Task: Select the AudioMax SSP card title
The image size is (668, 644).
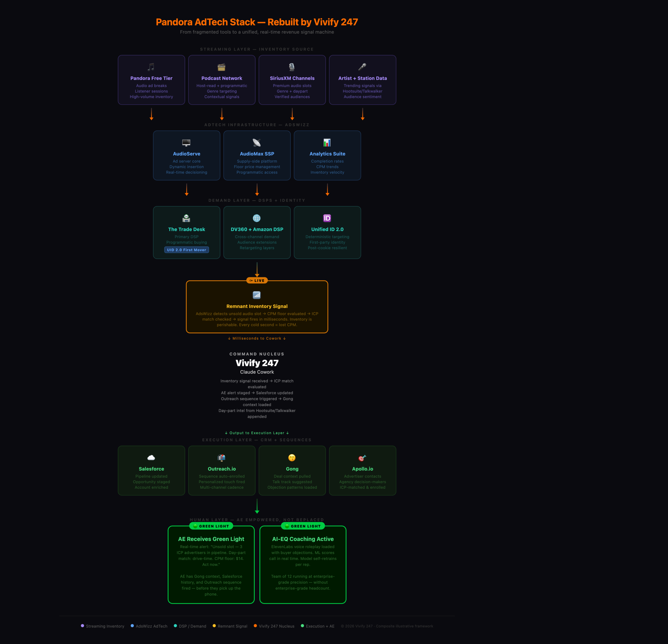Action: 257,154
